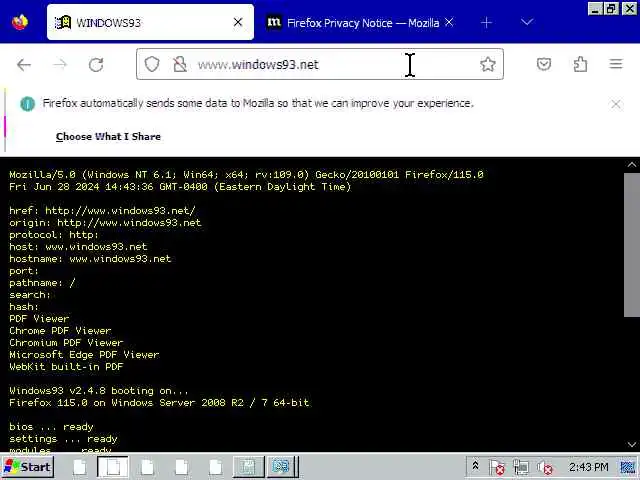Click 'Windows93 v2.4.8 booting on...' line
This screenshot has width=640, height=480.
(99, 391)
